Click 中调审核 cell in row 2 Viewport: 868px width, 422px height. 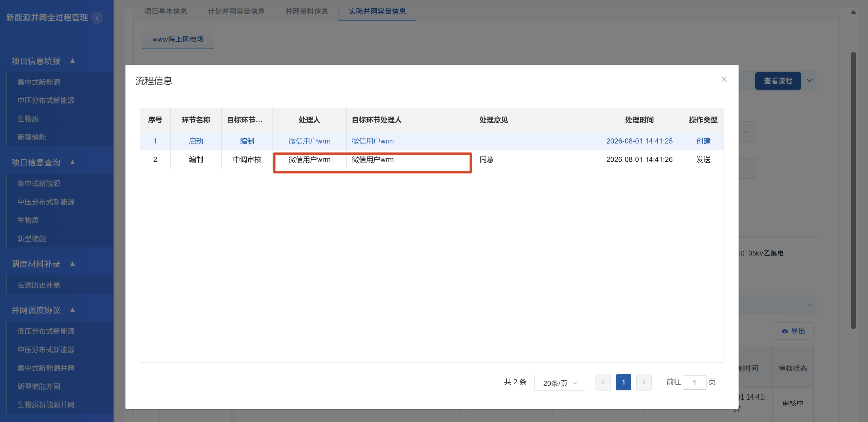tap(247, 160)
